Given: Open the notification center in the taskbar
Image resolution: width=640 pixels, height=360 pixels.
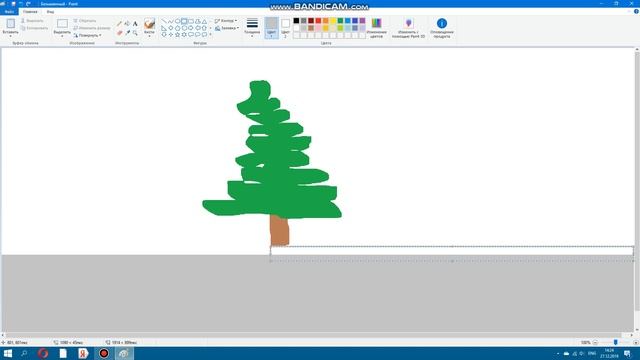Looking at the screenshot, I should pyautogui.click(x=627, y=353).
